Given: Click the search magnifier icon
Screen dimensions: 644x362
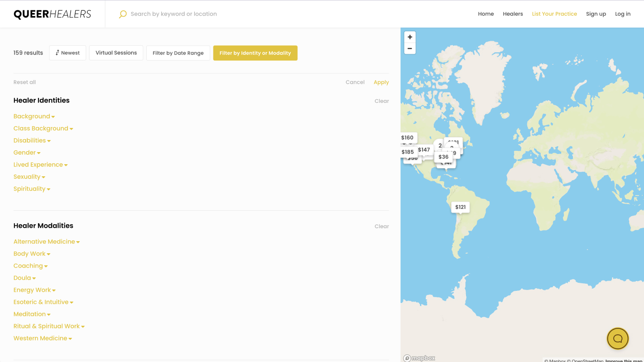Looking at the screenshot, I should tap(123, 14).
